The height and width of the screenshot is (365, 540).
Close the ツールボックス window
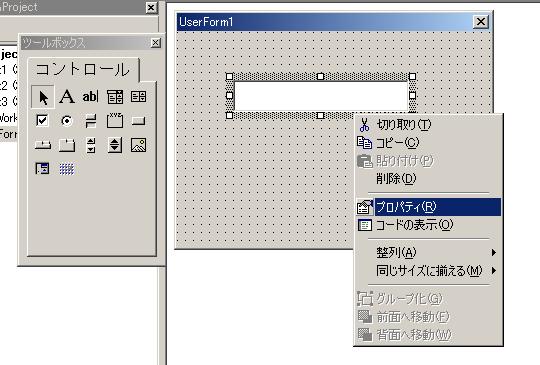156,43
